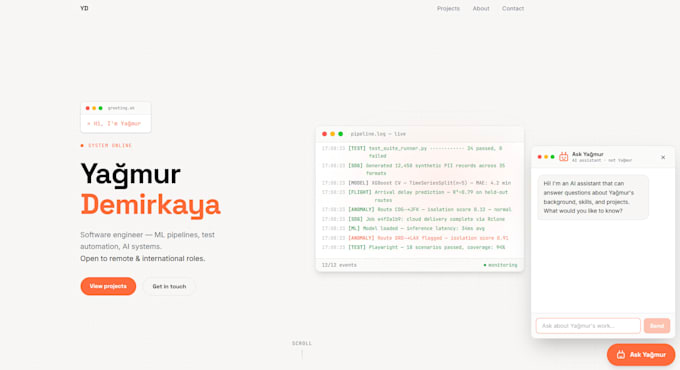Open the Projects nav link
680x370 pixels.
click(448, 8)
